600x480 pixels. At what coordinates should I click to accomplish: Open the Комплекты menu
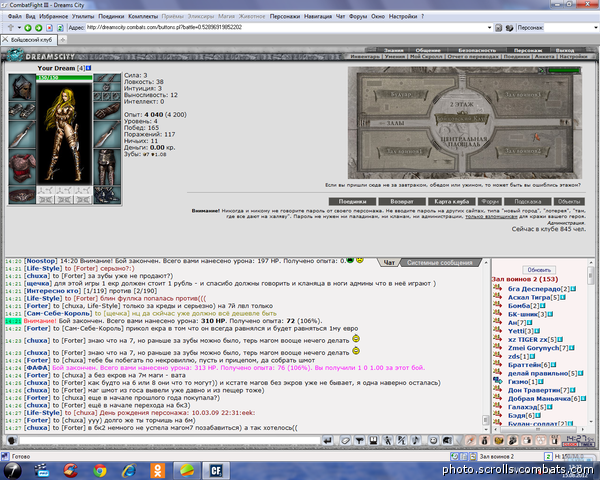coord(143,16)
